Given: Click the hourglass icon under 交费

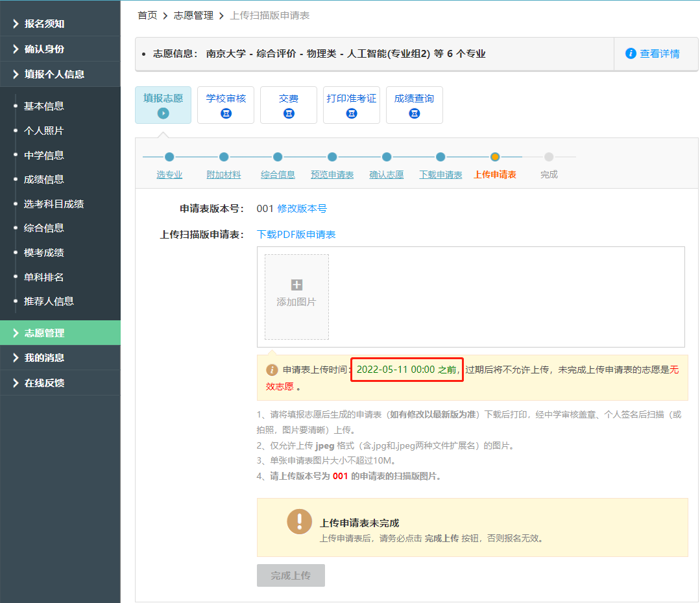Looking at the screenshot, I should 289,113.
